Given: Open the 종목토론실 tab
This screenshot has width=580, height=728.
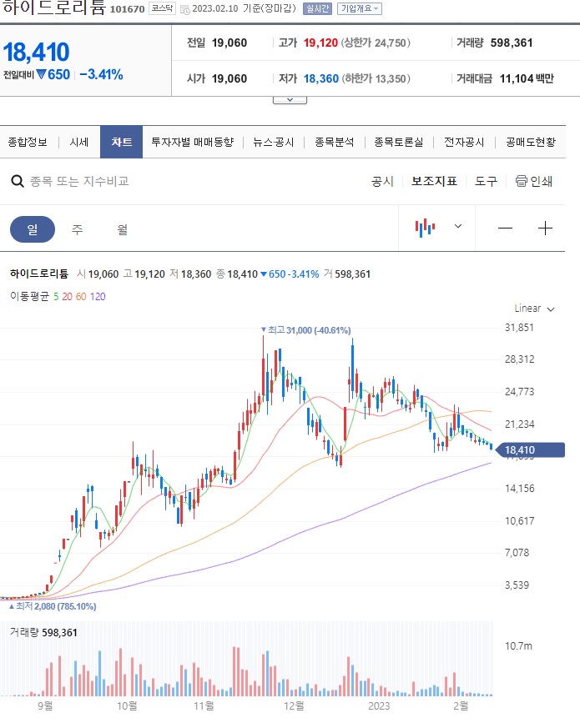Looking at the screenshot, I should coord(399,142).
